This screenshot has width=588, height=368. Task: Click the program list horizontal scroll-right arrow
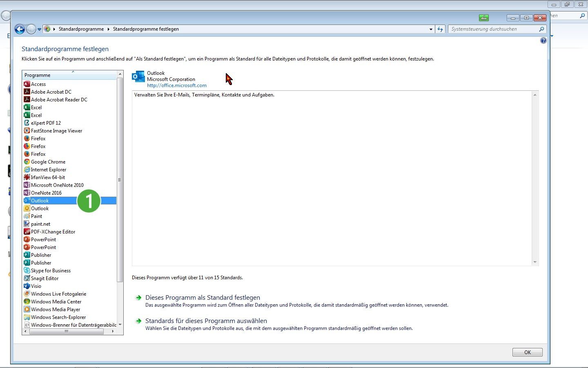pos(113,332)
